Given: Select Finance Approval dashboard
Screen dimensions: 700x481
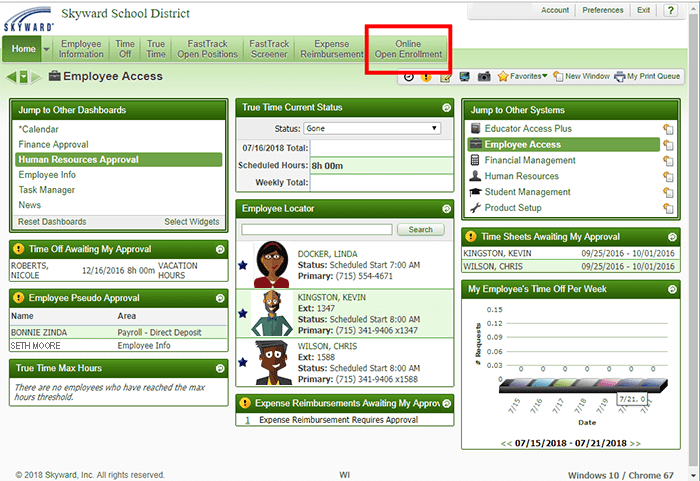Looking at the screenshot, I should click(x=53, y=144).
